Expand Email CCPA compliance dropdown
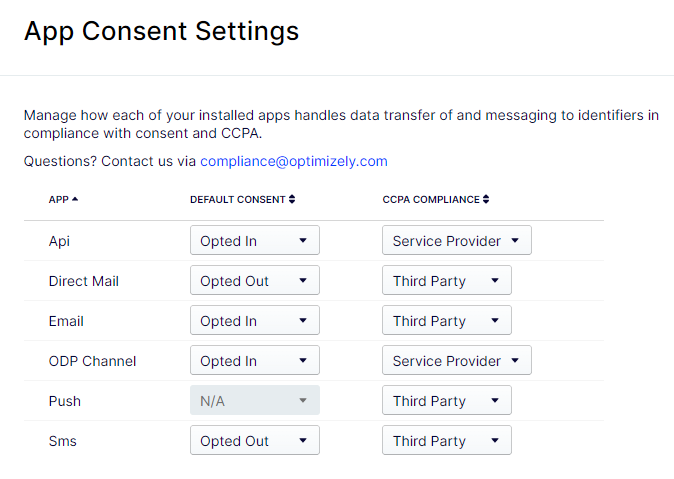 pos(446,321)
